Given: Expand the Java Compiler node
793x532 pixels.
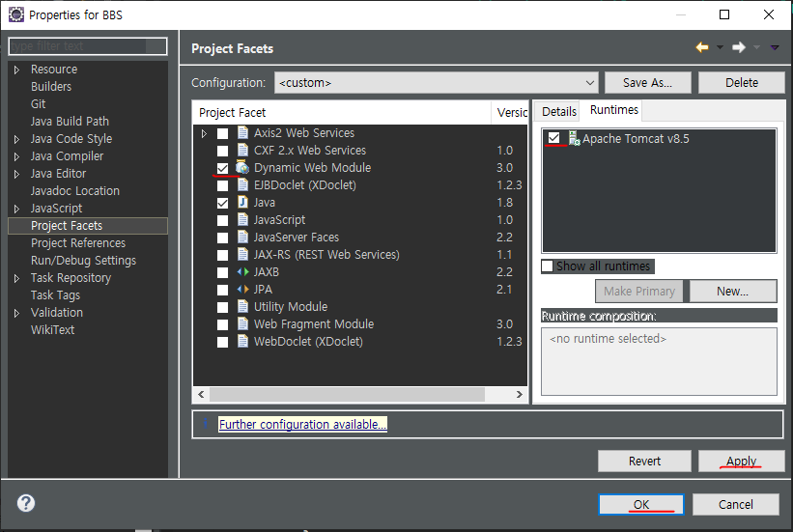Looking at the screenshot, I should [16, 156].
